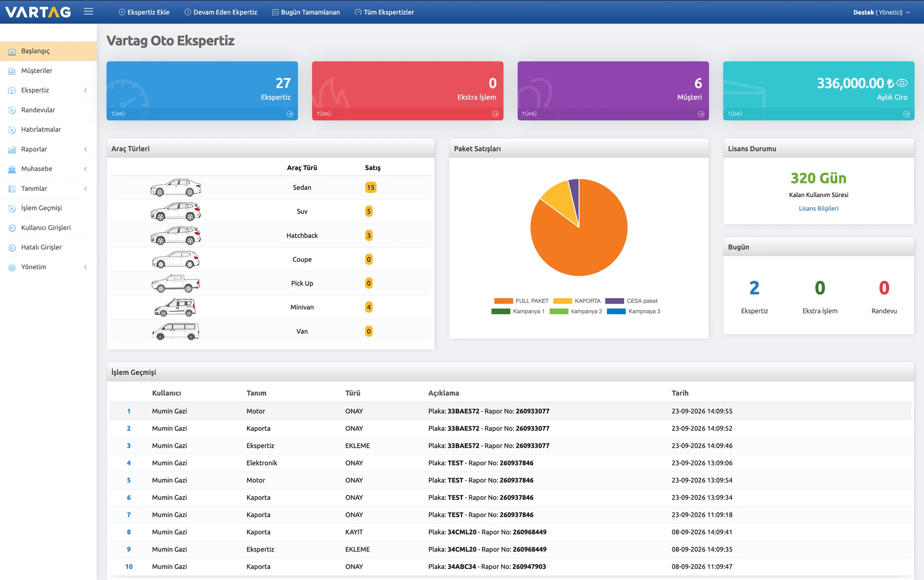Click arrow icon on Ekspertiz card
924x580 pixels.
290,114
